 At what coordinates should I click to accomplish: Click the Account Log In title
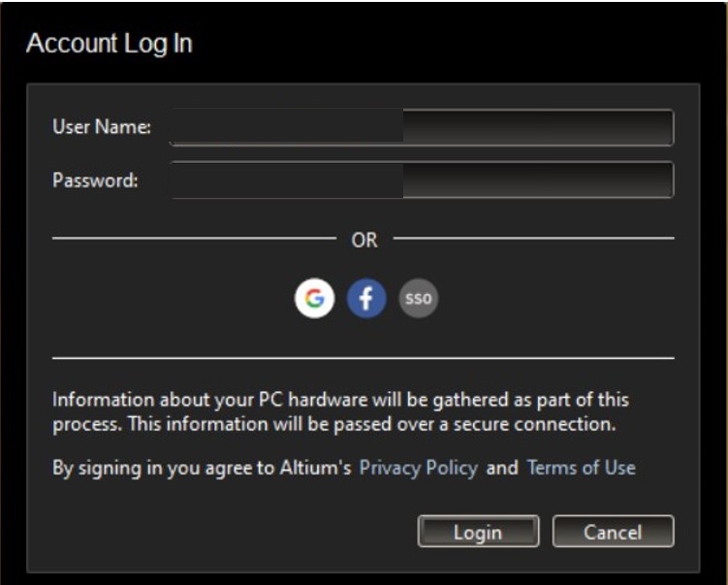[x=109, y=45]
